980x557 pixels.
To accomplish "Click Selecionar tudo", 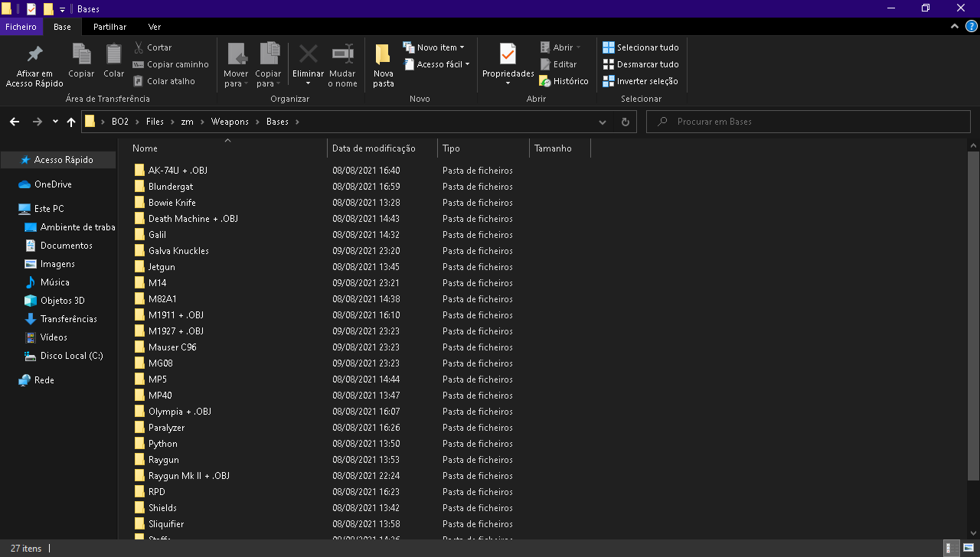I will point(641,47).
